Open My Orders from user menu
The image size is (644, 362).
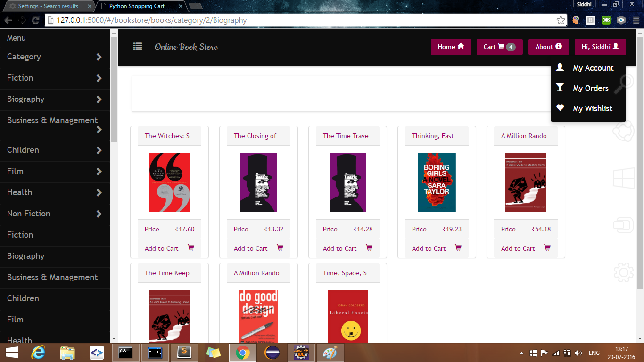point(588,88)
